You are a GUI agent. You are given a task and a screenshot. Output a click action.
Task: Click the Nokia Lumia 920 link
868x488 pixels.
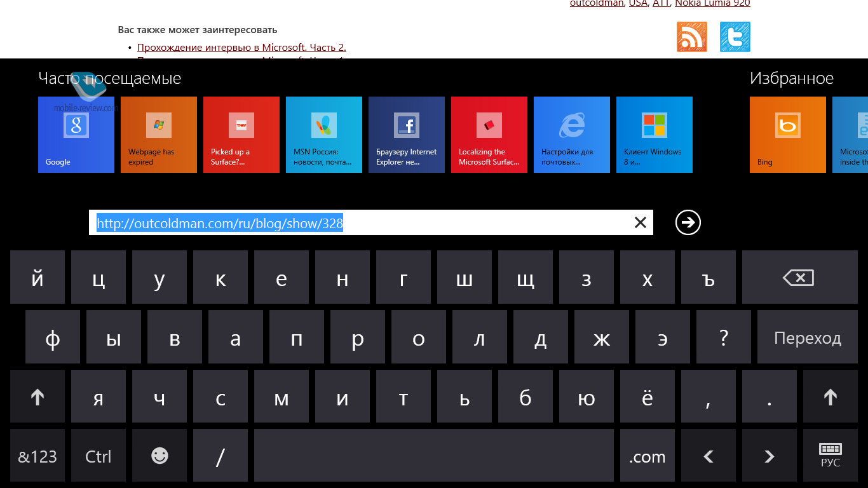712,3
